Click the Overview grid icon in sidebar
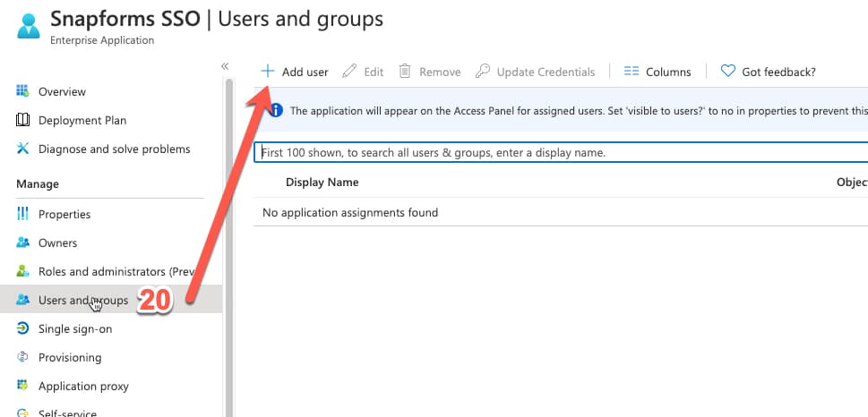 click(23, 91)
